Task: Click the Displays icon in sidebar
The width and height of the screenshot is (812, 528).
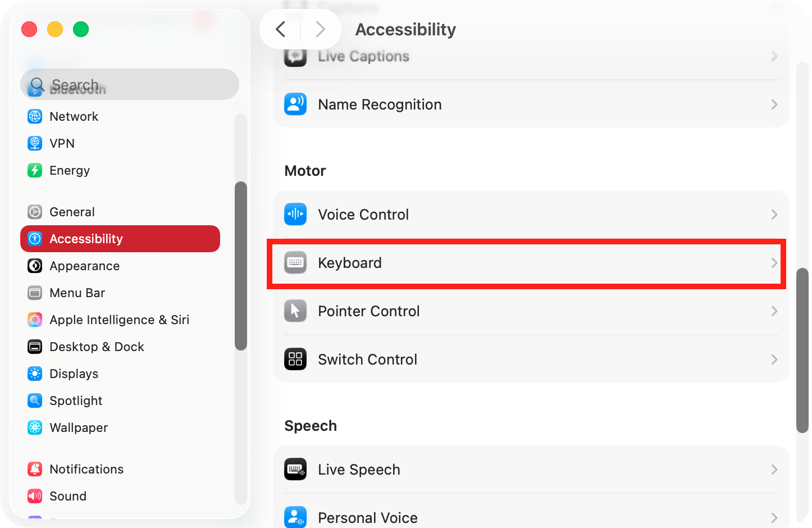Action: [x=35, y=374]
